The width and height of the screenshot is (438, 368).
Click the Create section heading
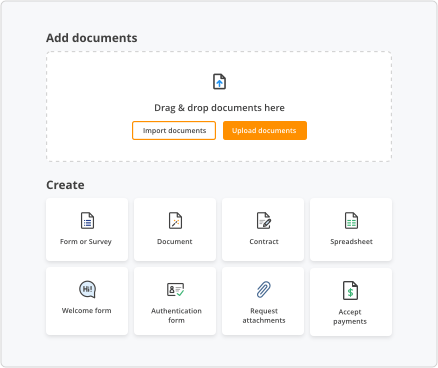[x=65, y=185]
